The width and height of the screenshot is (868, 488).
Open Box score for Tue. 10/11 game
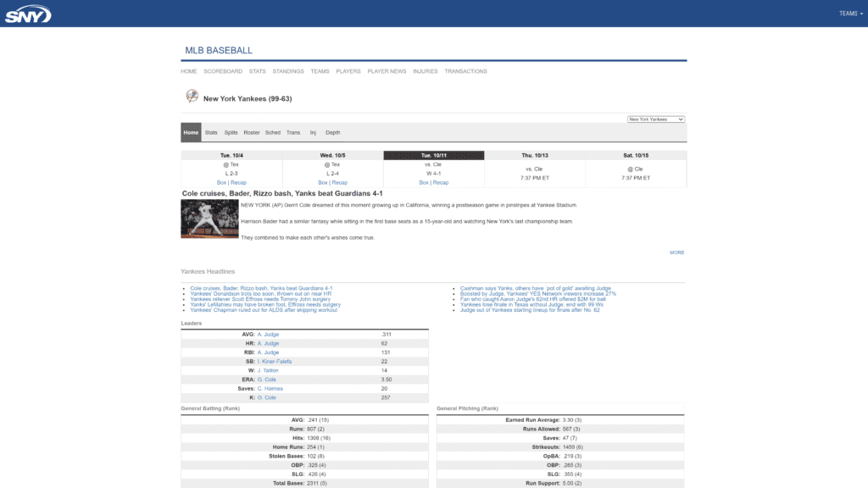(x=424, y=183)
